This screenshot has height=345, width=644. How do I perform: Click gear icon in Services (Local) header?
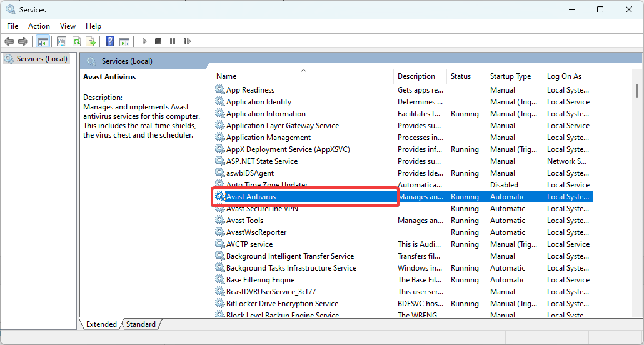91,61
